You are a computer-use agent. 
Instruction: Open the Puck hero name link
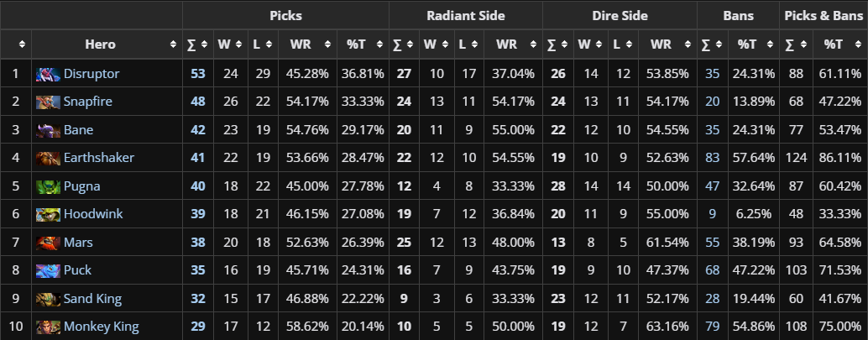pyautogui.click(x=77, y=270)
